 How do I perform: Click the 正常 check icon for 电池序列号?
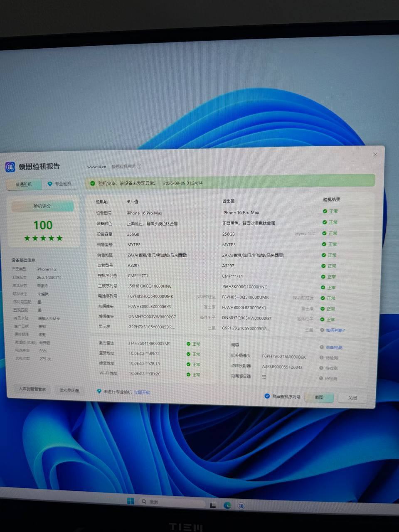[x=322, y=298]
